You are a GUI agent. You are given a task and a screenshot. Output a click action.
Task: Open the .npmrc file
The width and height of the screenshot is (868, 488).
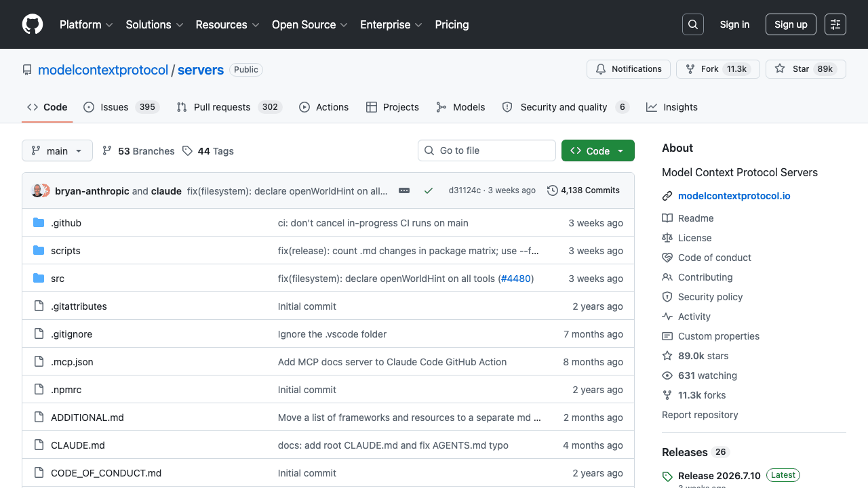[66, 390]
